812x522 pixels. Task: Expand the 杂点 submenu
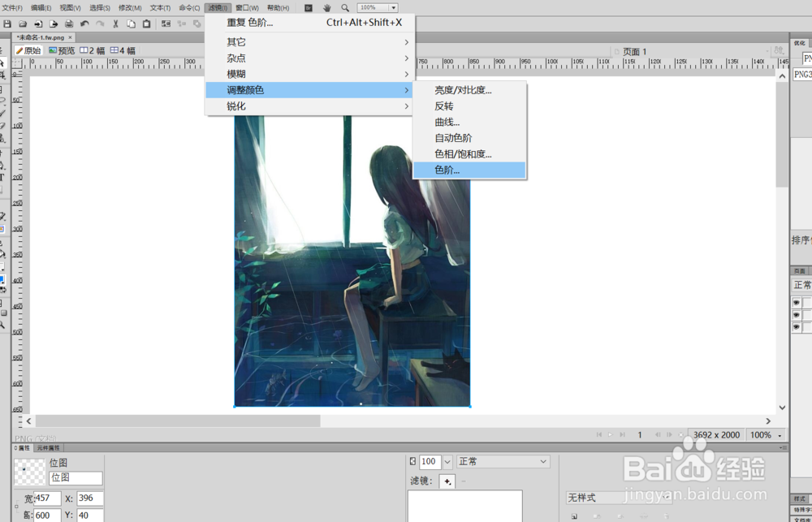pyautogui.click(x=309, y=58)
